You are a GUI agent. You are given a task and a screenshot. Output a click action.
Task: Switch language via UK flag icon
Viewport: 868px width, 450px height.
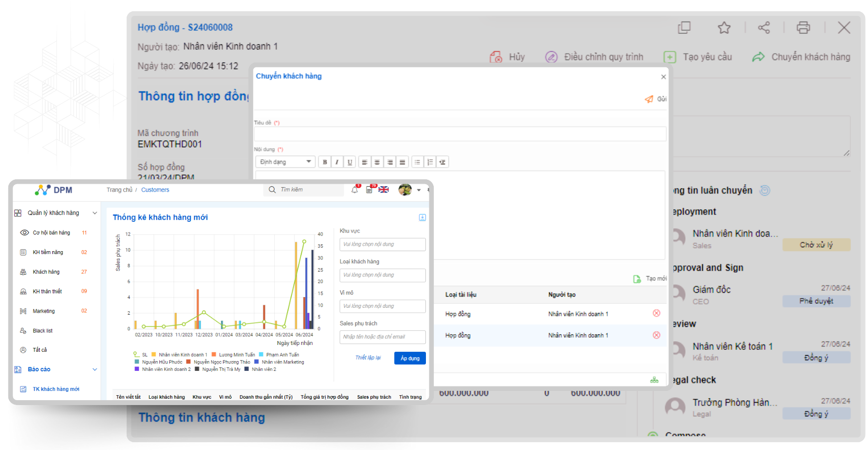[384, 190]
